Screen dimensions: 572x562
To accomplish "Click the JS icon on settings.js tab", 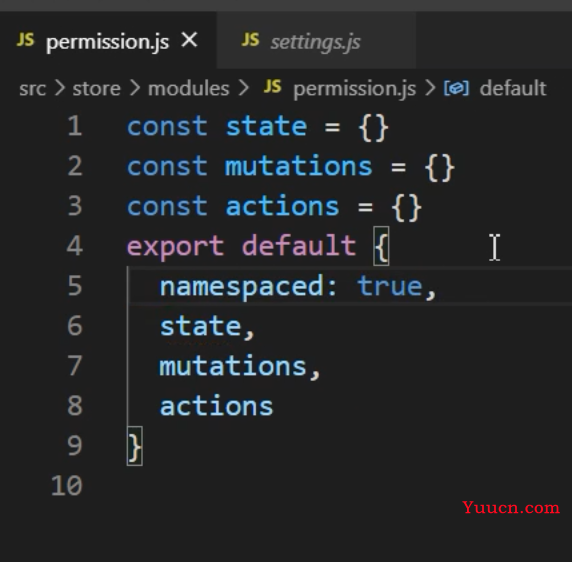I will [250, 40].
